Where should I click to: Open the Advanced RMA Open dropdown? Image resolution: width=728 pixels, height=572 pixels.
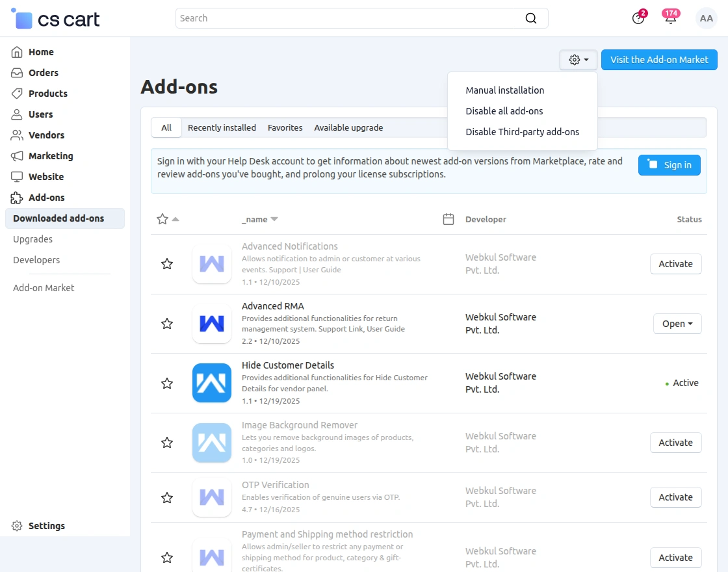677,324
